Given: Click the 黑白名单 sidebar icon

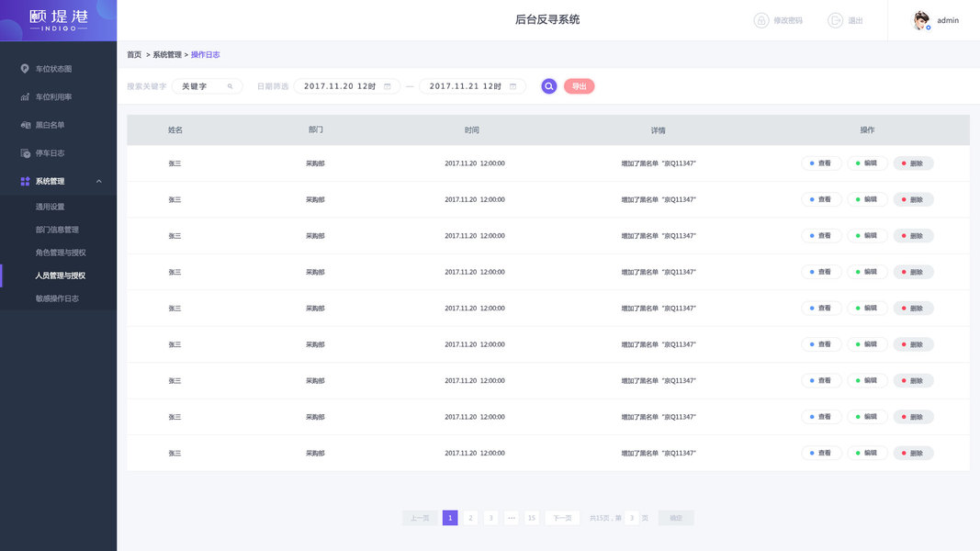Looking at the screenshot, I should (x=25, y=125).
